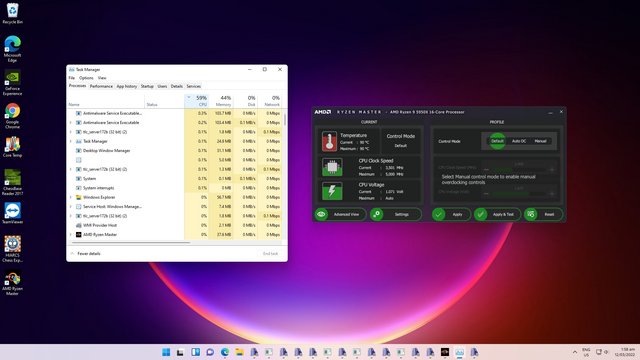640x360 pixels.
Task: Click the dimmed CPU Clock Speed slider
Action: 518,169
